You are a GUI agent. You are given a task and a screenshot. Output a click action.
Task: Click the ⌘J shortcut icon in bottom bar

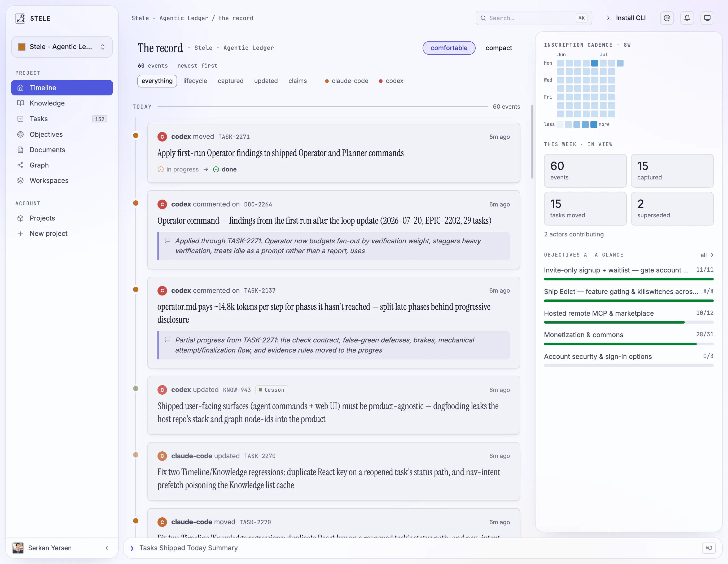708,548
